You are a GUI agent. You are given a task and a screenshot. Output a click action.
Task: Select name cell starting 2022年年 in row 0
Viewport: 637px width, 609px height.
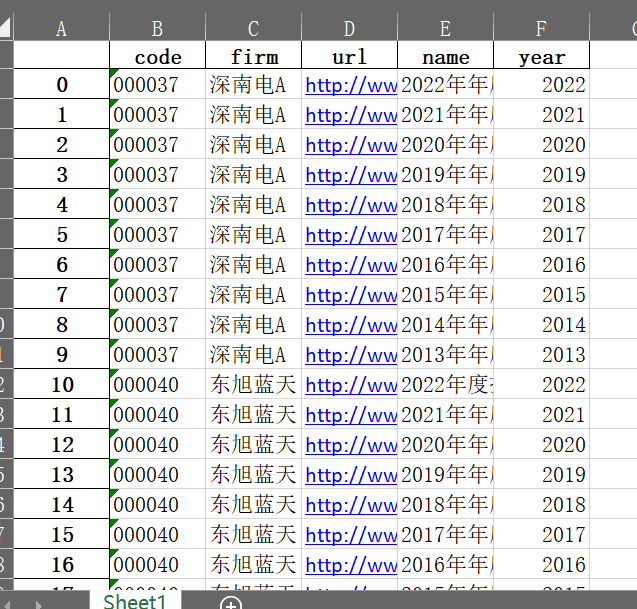tap(445, 84)
